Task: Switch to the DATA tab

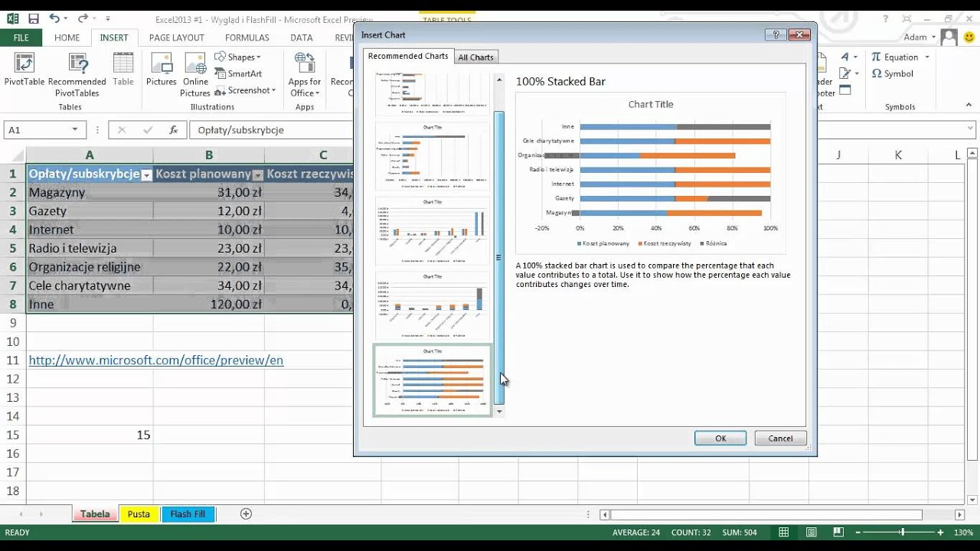Action: pos(302,37)
